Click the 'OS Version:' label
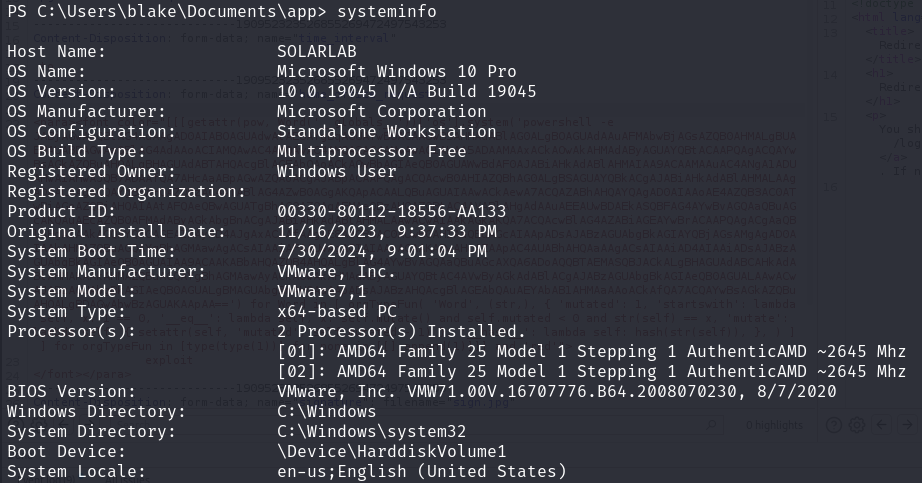The width and height of the screenshot is (922, 483). tap(62, 92)
